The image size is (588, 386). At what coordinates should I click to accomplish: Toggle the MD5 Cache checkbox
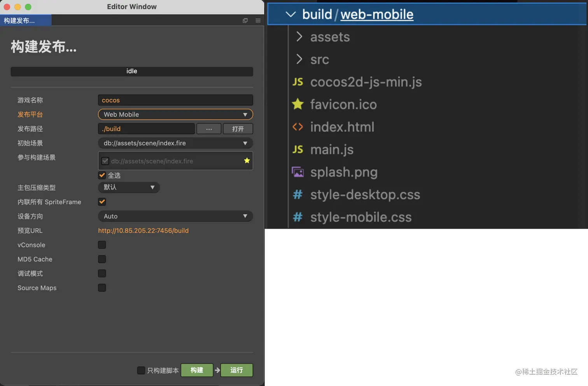point(102,259)
